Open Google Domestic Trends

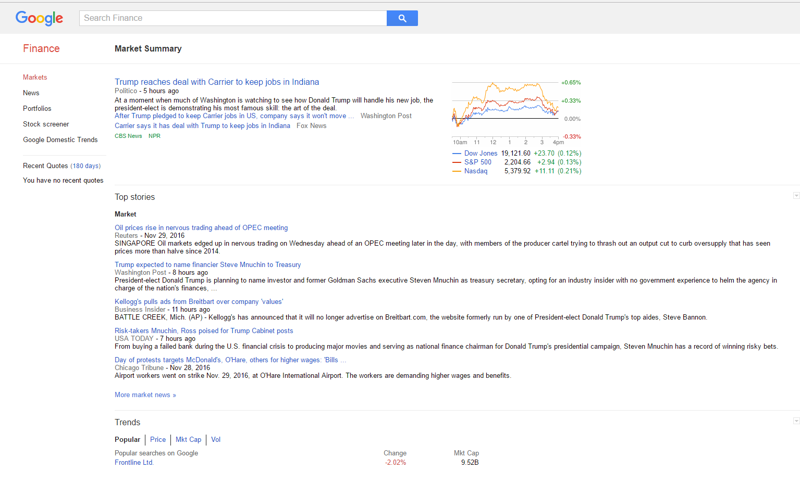[x=60, y=140]
